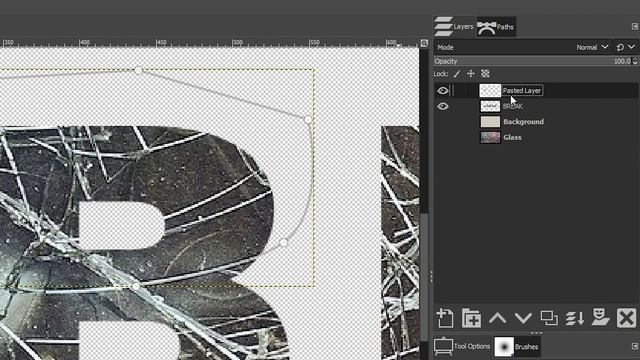The image size is (640, 360).
Task: Adjust the layer Opacity slider
Action: coord(532,61)
